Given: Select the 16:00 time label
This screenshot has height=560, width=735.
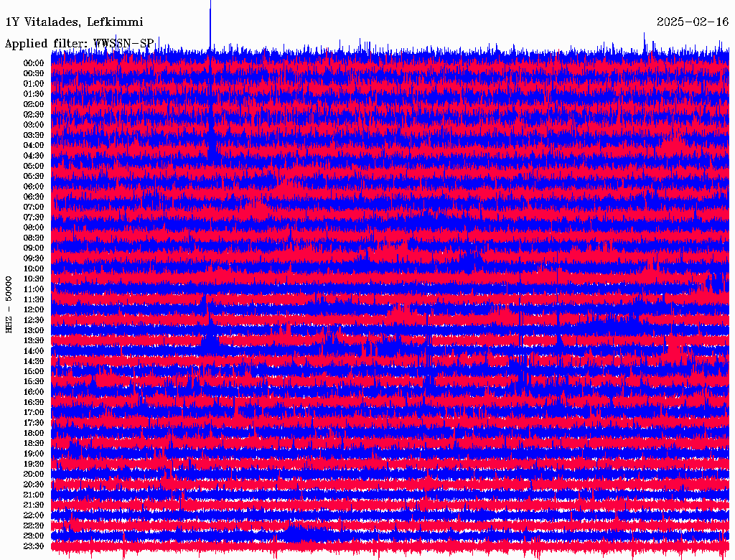Looking at the screenshot, I should [34, 392].
